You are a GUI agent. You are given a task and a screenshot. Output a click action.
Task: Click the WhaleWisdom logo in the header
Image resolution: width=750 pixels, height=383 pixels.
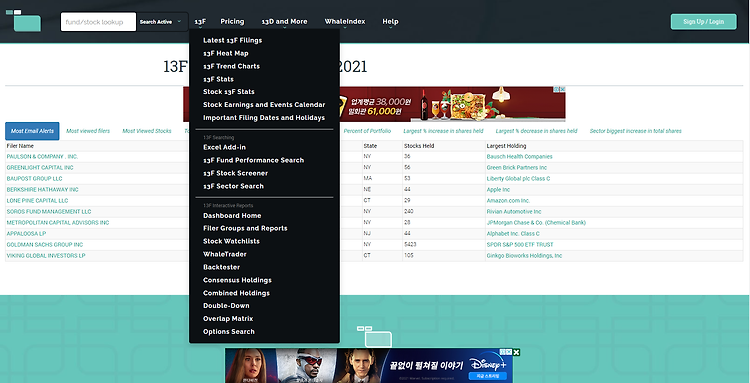click(x=23, y=21)
